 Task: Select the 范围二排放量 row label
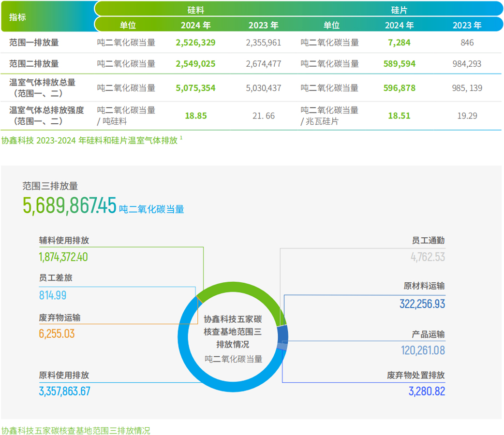[x=34, y=64]
